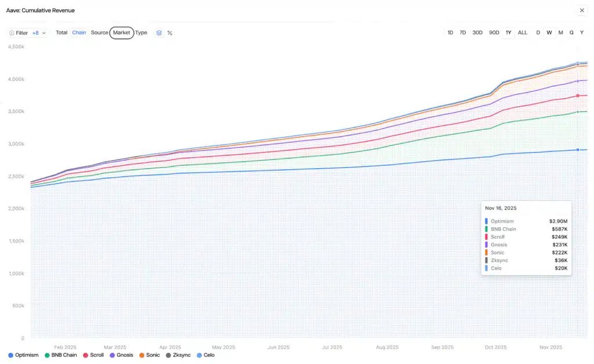The width and height of the screenshot is (594, 364).
Task: Expand the +8 filters chevron
Action: click(x=44, y=33)
